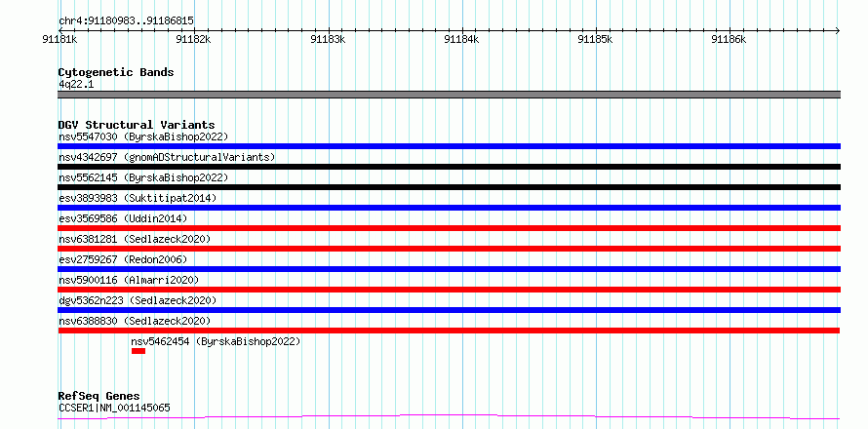Click the 91185k ruler tick label
This screenshot has width=868, height=429.
coord(595,39)
